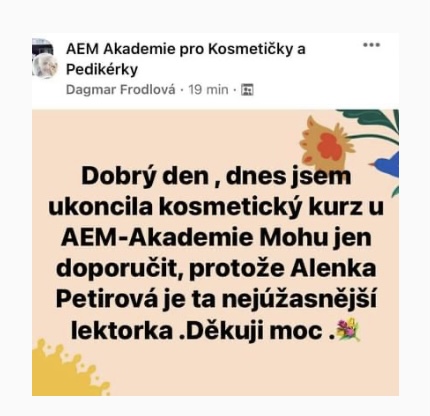Click the bouquet emoji after Děkuji moc
The image size is (430, 416).
tap(348, 329)
